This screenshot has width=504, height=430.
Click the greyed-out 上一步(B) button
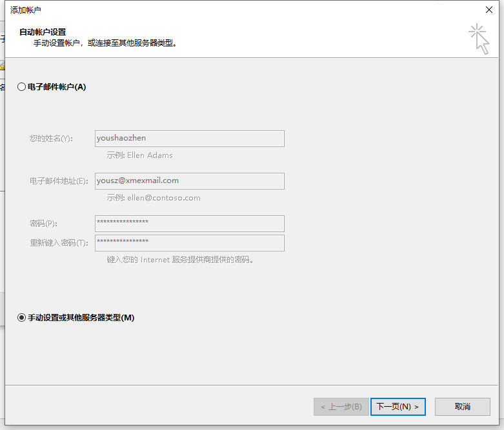(x=341, y=407)
